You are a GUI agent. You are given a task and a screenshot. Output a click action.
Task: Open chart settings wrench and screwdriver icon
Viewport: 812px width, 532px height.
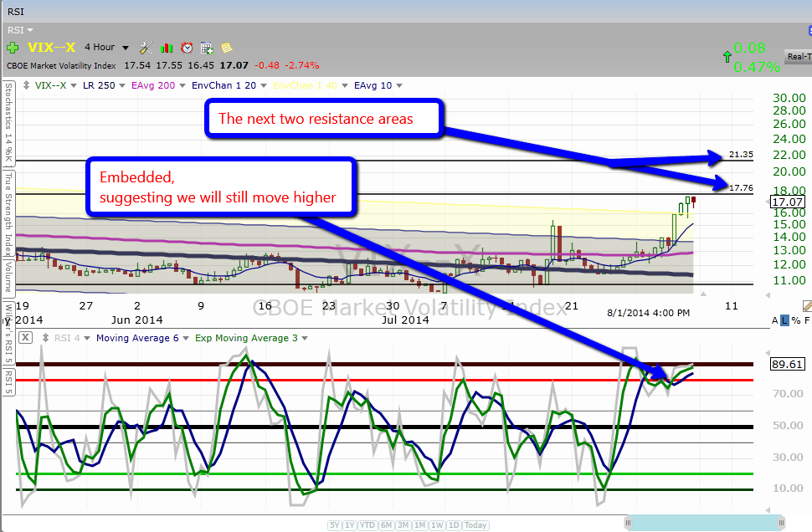pos(146,48)
